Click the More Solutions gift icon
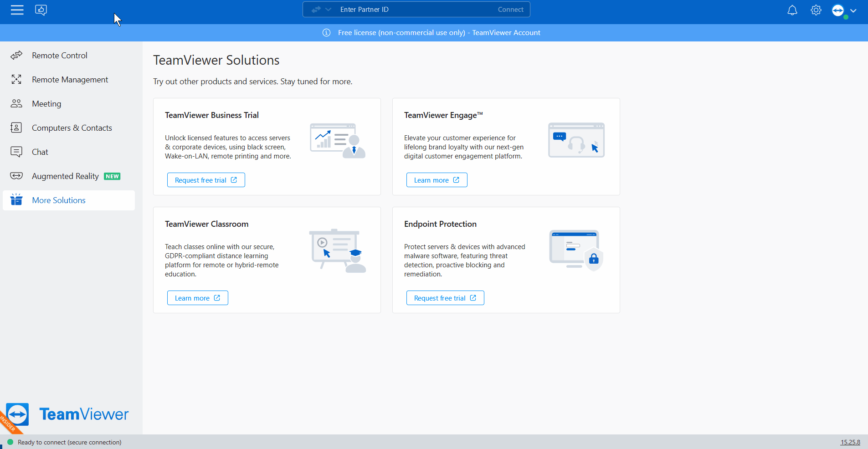This screenshot has height=449, width=868. coord(16,200)
